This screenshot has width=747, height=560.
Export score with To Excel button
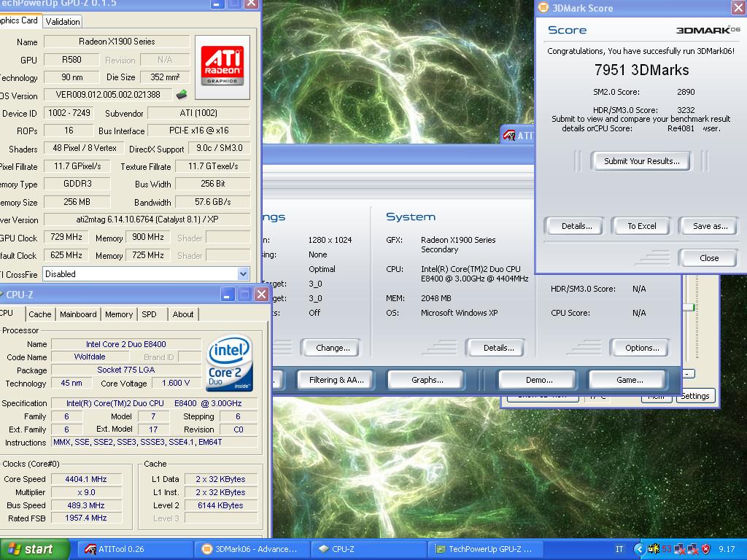642,226
